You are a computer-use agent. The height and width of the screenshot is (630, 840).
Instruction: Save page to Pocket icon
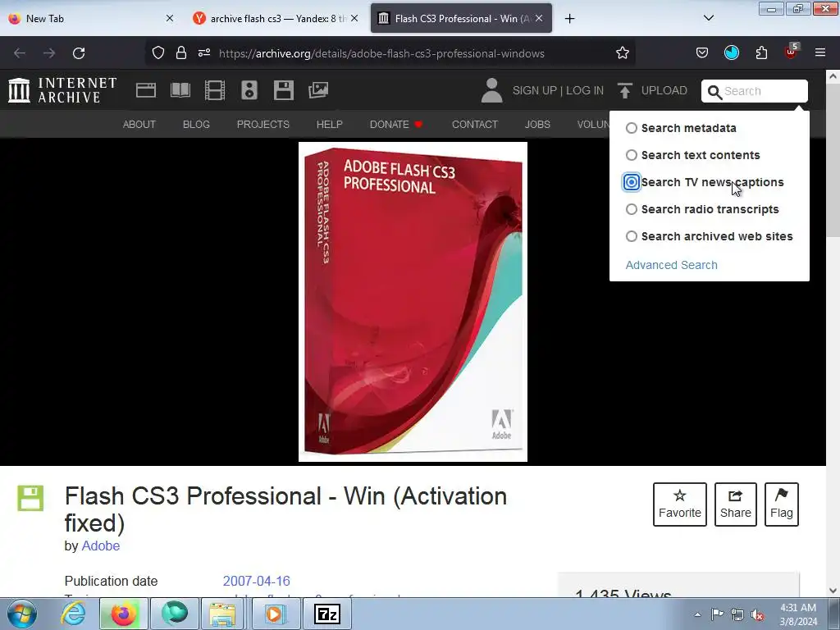pos(702,52)
